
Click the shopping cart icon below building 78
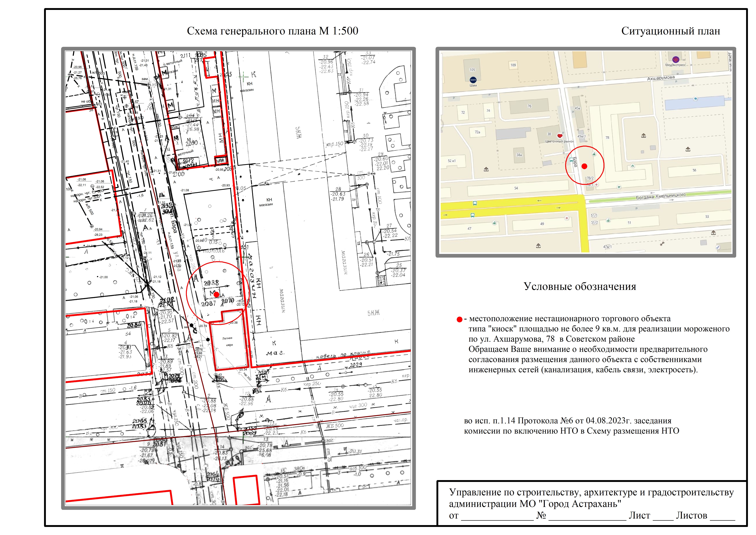[619, 187]
